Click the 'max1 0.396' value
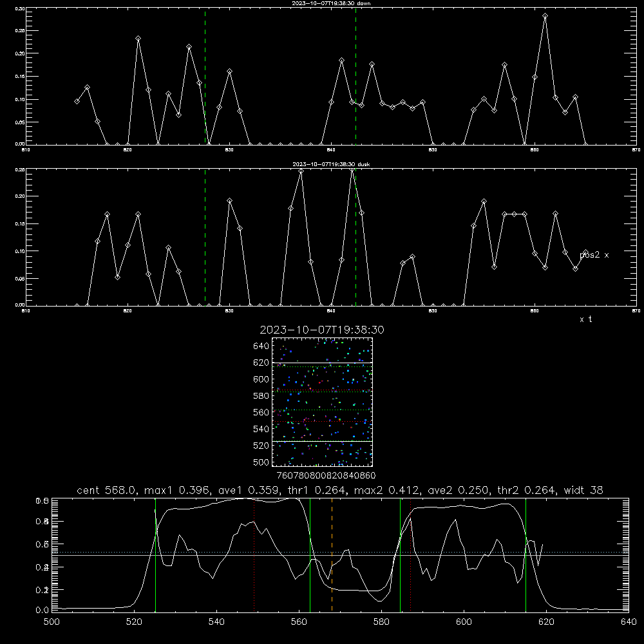644x644 pixels. coord(178,490)
